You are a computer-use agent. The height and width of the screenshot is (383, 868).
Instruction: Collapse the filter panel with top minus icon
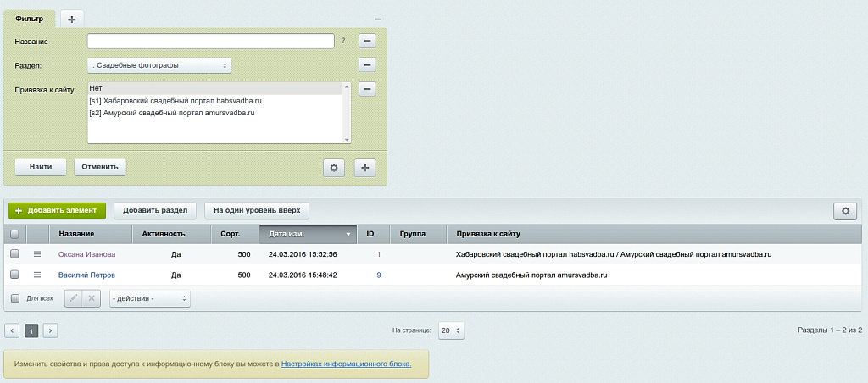click(378, 19)
